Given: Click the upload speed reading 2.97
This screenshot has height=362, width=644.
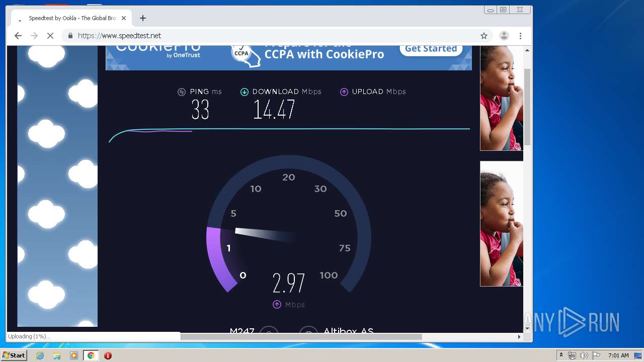Looking at the screenshot, I should coord(289,283).
